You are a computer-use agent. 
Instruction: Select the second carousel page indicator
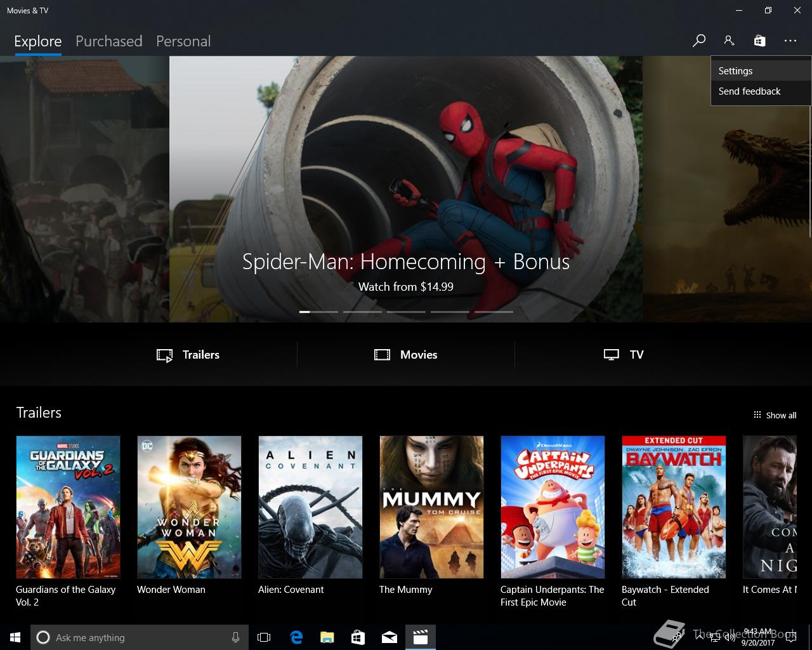coord(362,312)
